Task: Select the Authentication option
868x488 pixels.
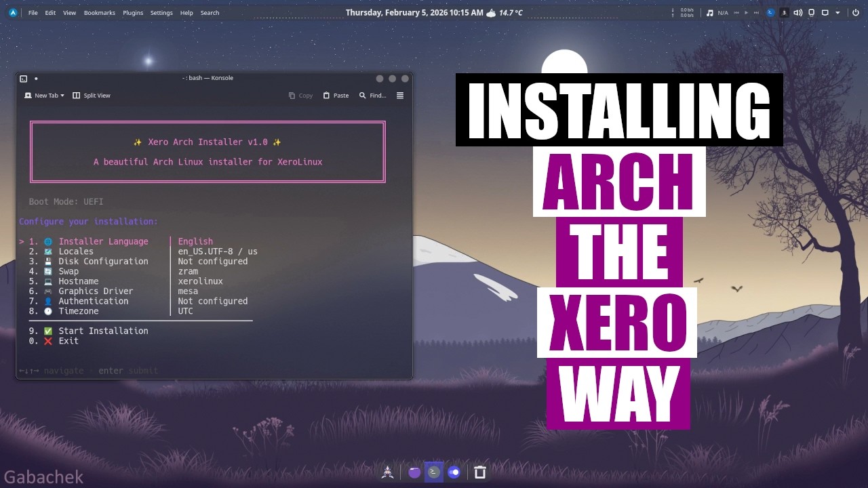Action: 79,301
